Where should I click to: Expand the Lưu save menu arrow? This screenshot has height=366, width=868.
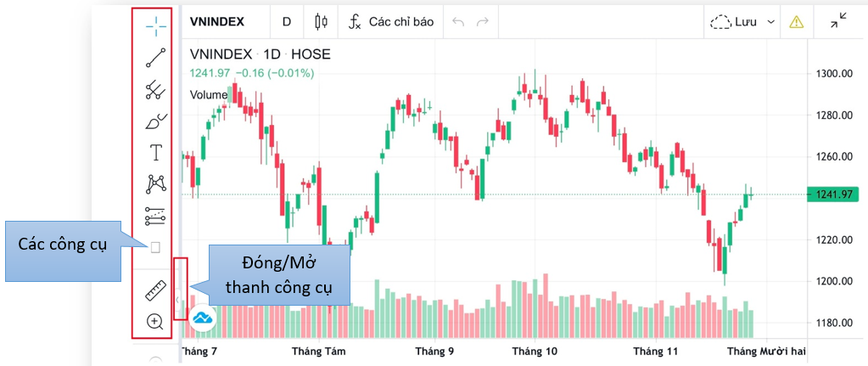pos(770,22)
